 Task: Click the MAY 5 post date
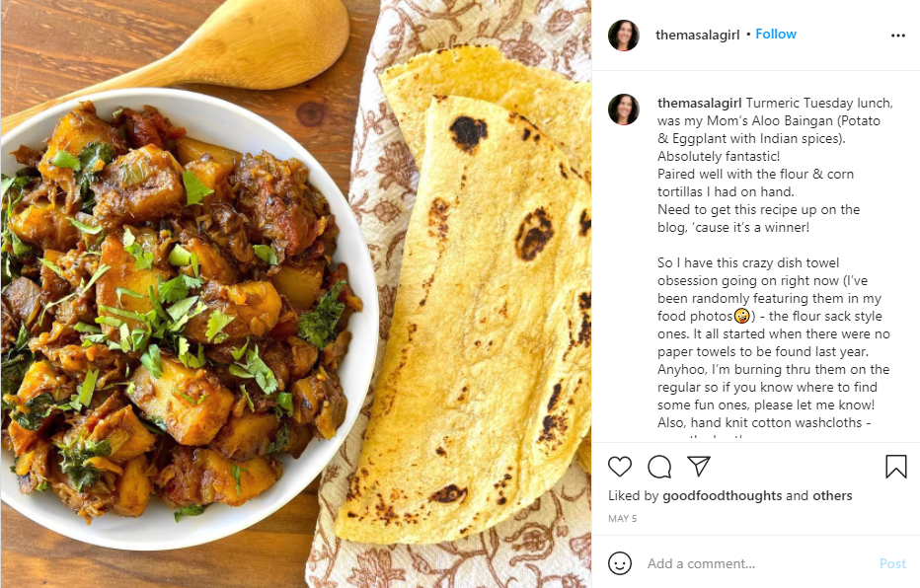[x=623, y=518]
